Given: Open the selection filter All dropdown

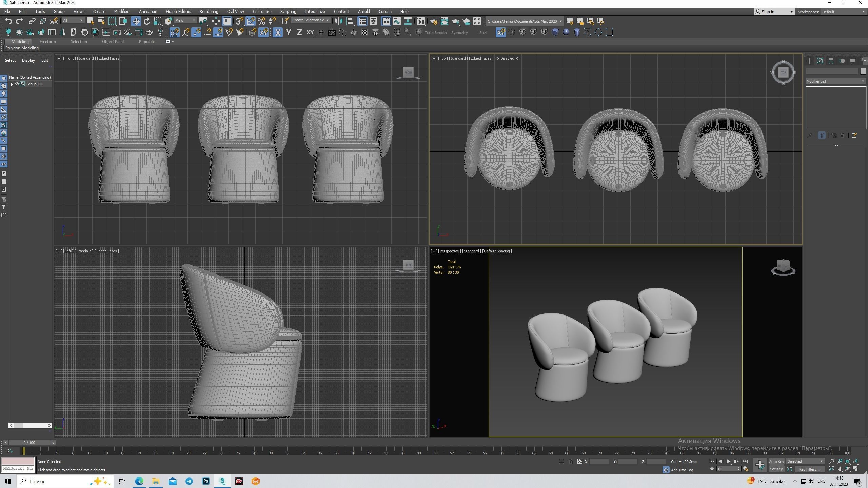Looking at the screenshot, I should [x=72, y=20].
